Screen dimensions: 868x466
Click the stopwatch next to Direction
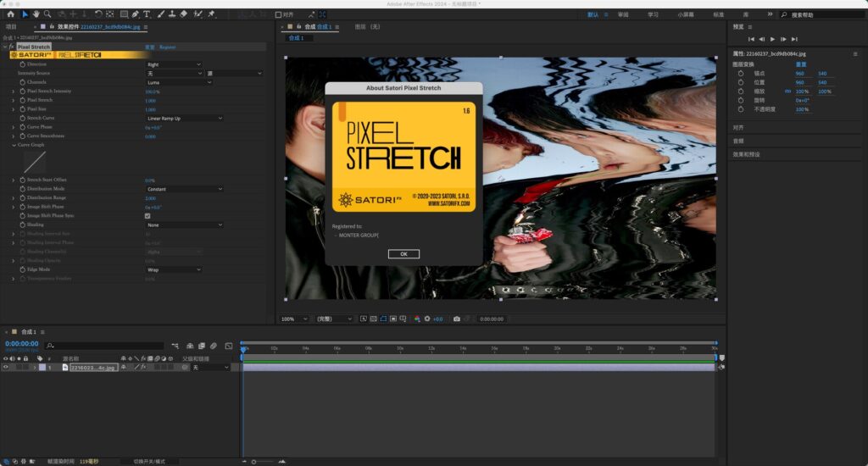pyautogui.click(x=23, y=64)
